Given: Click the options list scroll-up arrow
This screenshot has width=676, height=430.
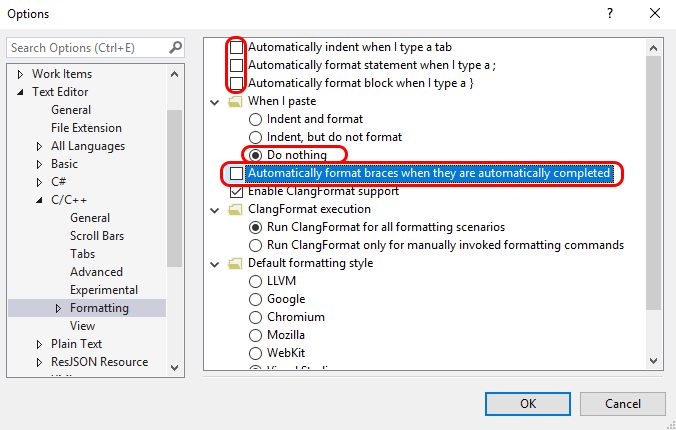Looking at the screenshot, I should click(654, 48).
